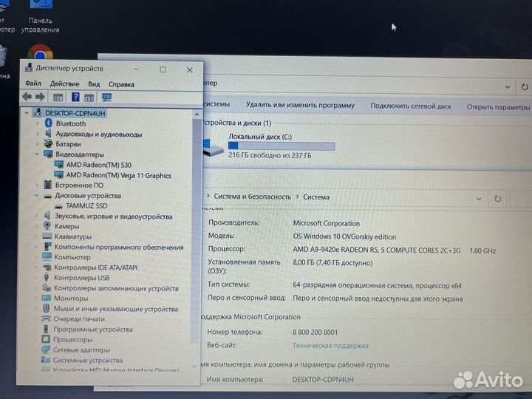Viewport: 532px width, 399px height.
Task: Click phone number 8 800 200 8001
Action: coord(315,332)
